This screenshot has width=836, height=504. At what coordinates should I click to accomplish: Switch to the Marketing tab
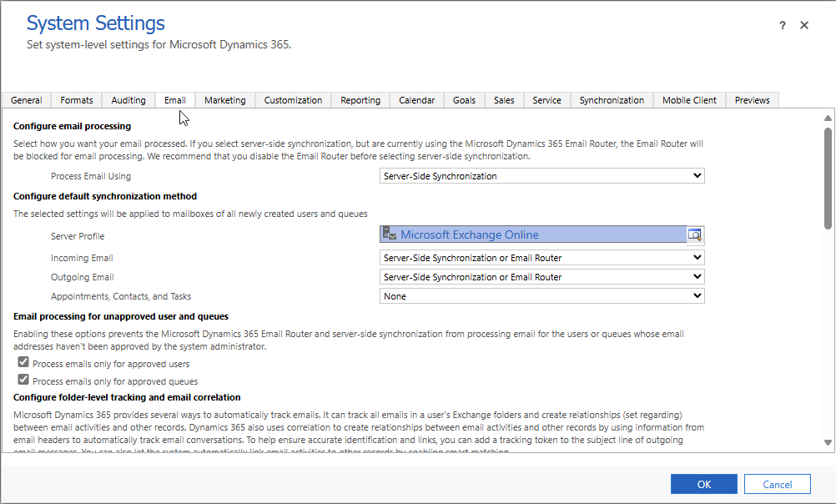point(225,100)
